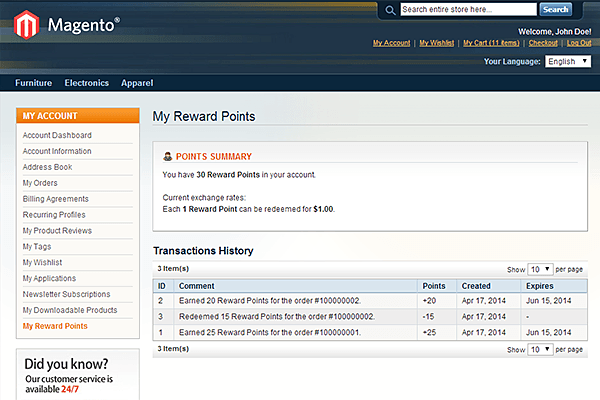The width and height of the screenshot is (600, 400).
Task: Open My Cart (11 items) link
Action: click(491, 43)
